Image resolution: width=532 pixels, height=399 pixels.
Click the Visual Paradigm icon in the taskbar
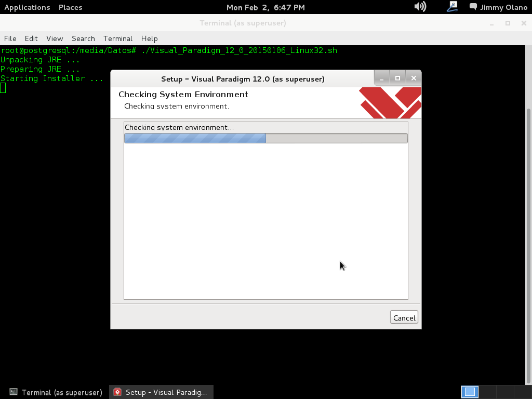click(118, 392)
